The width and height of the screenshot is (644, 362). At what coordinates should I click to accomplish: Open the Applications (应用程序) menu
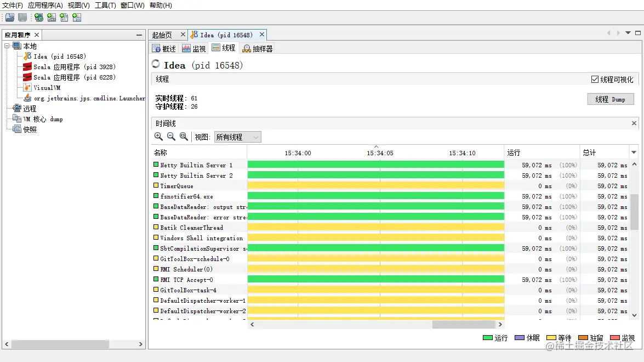coord(45,5)
